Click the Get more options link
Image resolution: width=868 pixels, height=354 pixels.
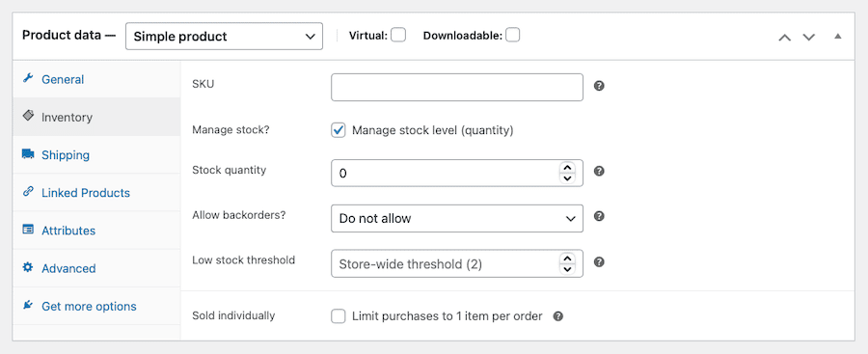pyautogui.click(x=89, y=307)
